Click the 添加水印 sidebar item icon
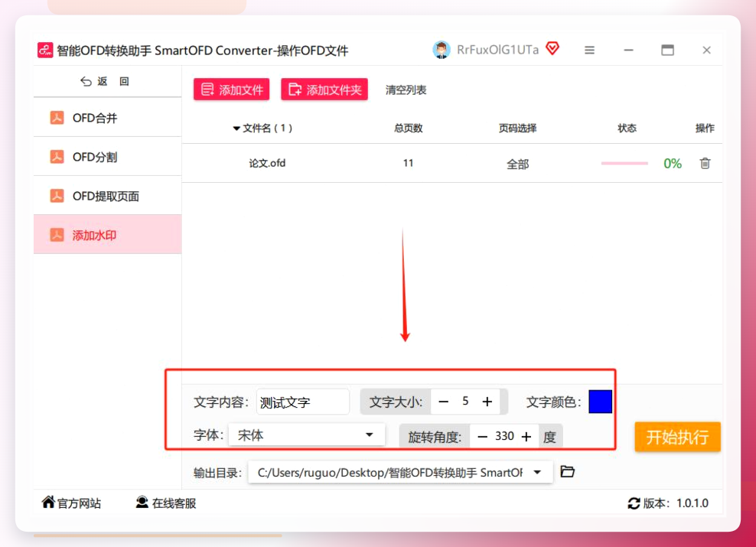Image resolution: width=756 pixels, height=547 pixels. point(57,235)
